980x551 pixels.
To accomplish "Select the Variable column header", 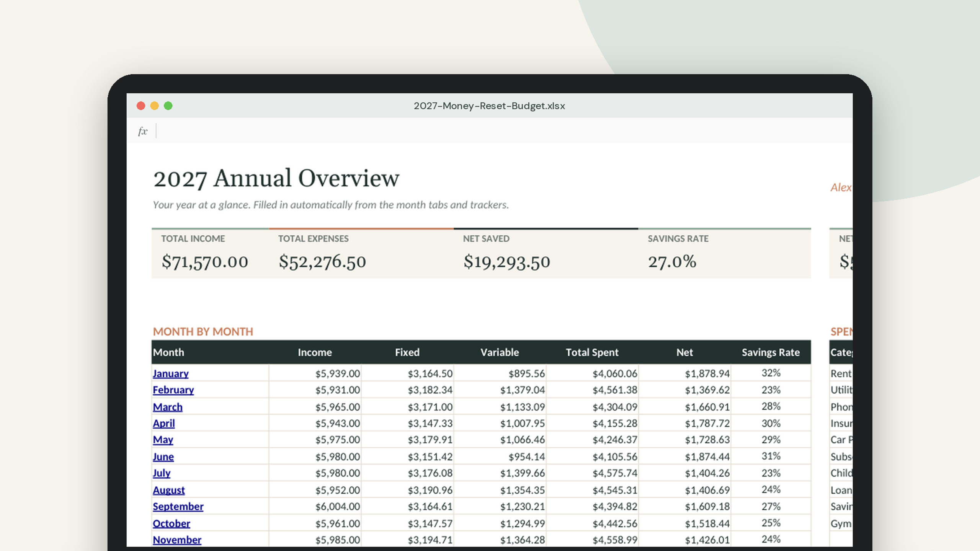I will click(x=500, y=352).
